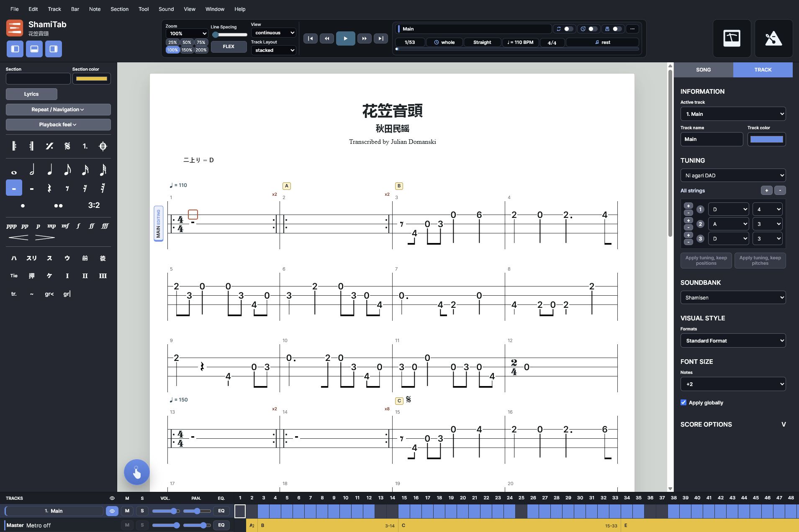The height and width of the screenshot is (532, 799).
Task: Select the half note duration
Action: coord(32,170)
